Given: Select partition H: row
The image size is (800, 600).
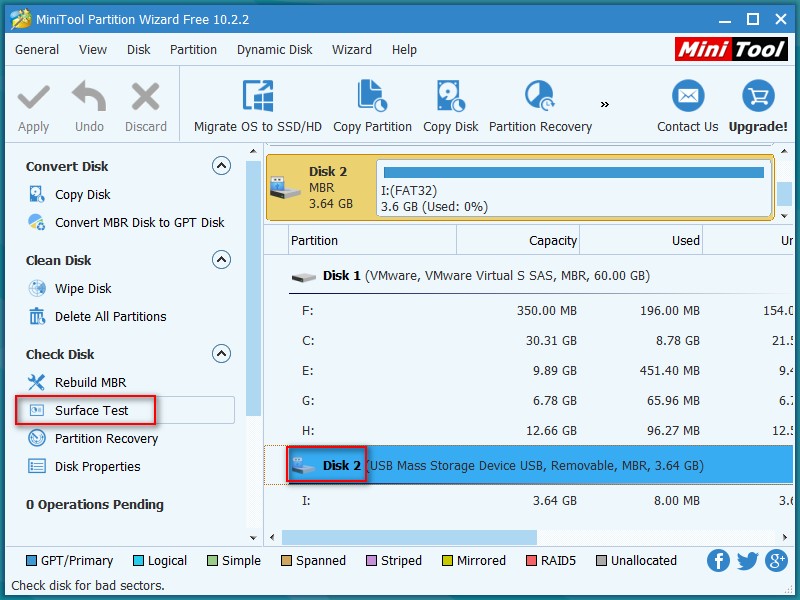Looking at the screenshot, I should click(x=529, y=431).
